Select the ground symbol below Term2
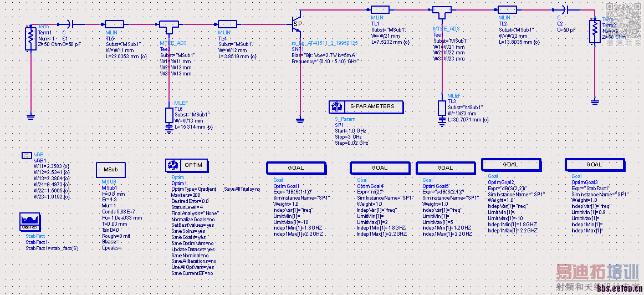This screenshot has height=295, width=644. click(x=594, y=101)
